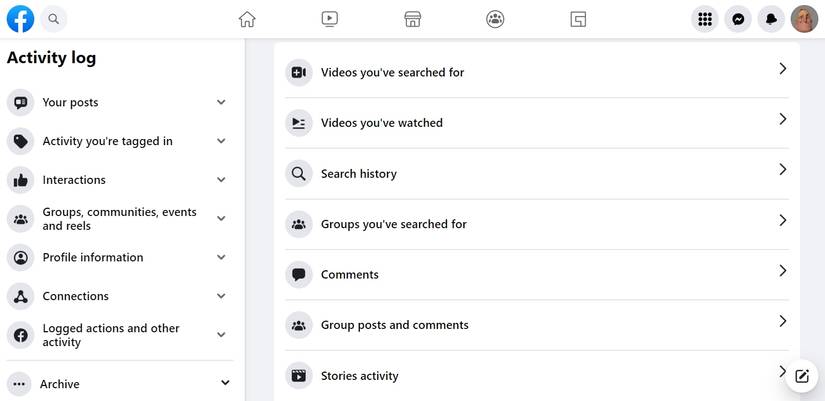Open the Gaming icon in top bar
Image resolution: width=825 pixels, height=401 pixels.
578,19
